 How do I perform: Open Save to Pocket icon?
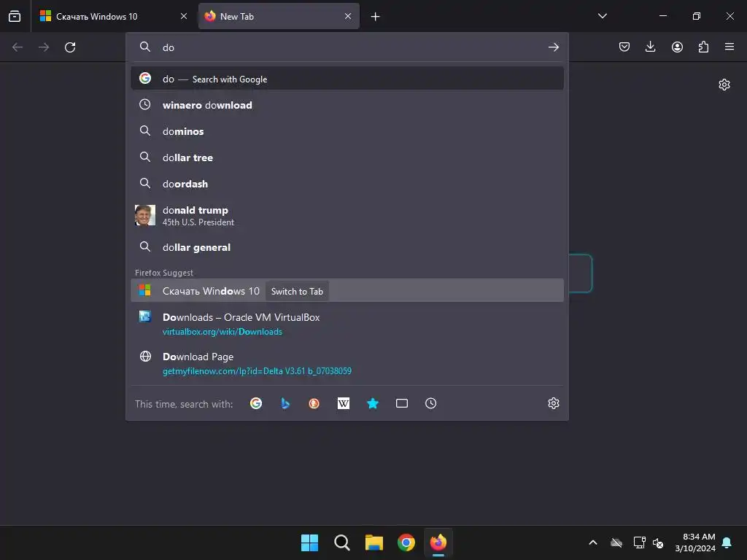pos(624,47)
